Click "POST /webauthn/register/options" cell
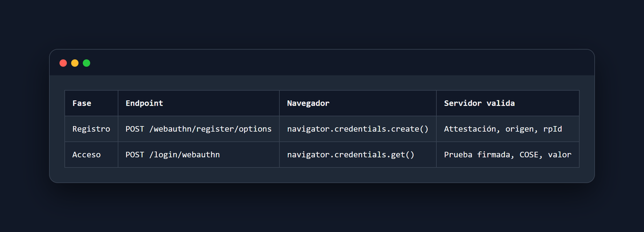Image resolution: width=644 pixels, height=232 pixels. coord(199,129)
